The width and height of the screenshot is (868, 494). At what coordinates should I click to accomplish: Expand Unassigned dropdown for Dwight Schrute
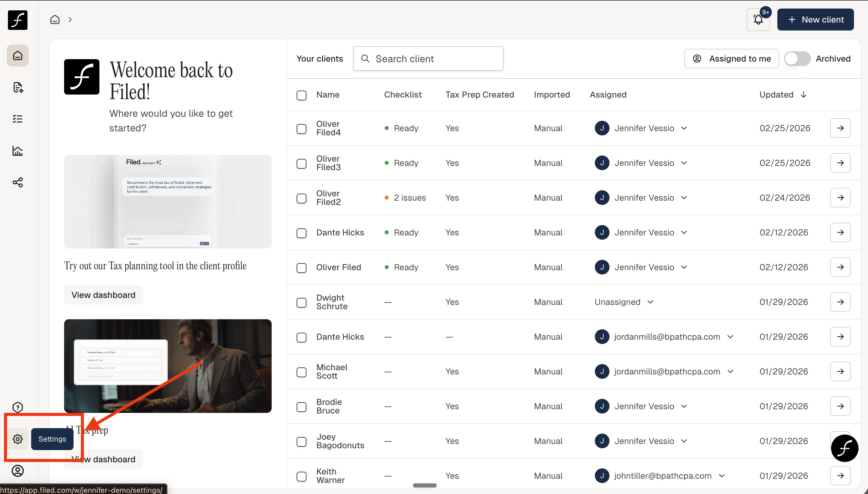(650, 302)
